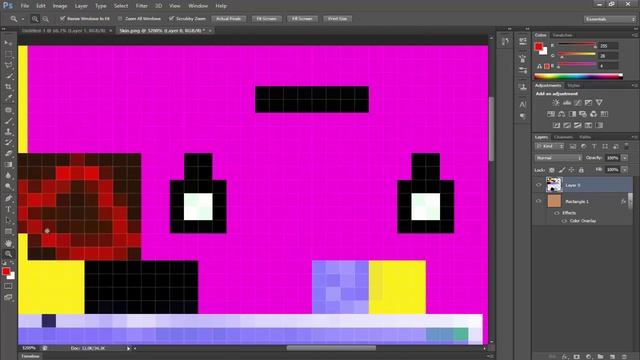Select the Crop tool
This screenshot has width=640, height=360.
pyautogui.click(x=8, y=87)
